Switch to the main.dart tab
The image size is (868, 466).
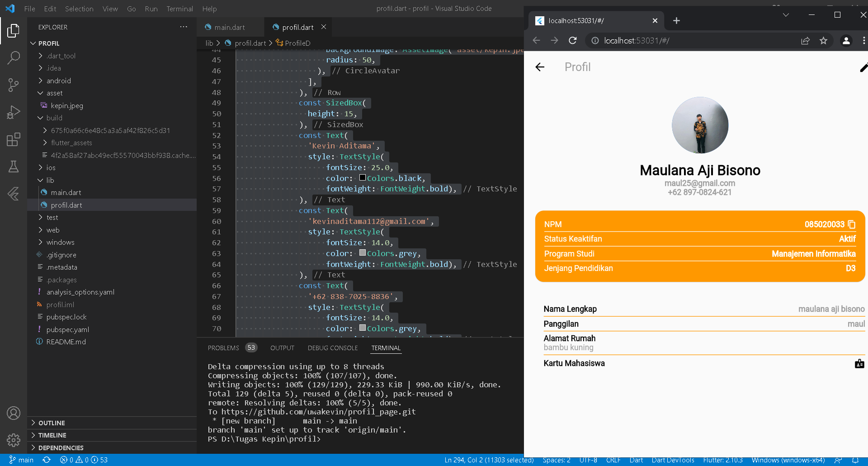pos(228,27)
